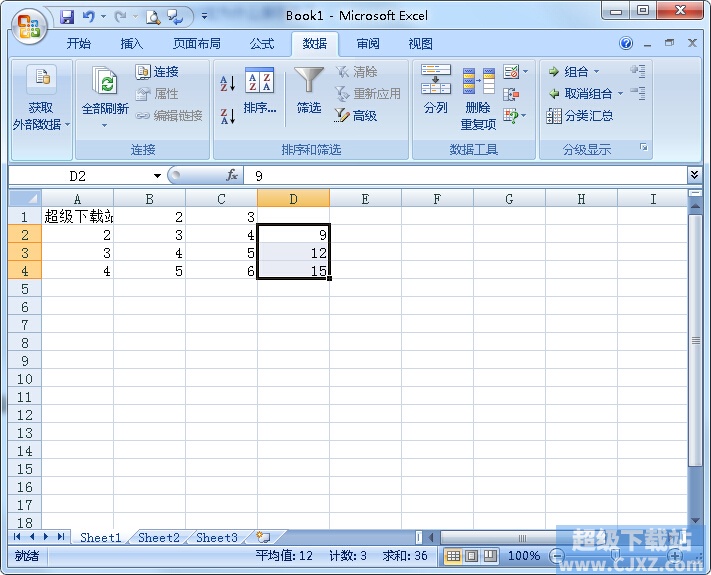Click the Insert Function fx button

coord(232,175)
